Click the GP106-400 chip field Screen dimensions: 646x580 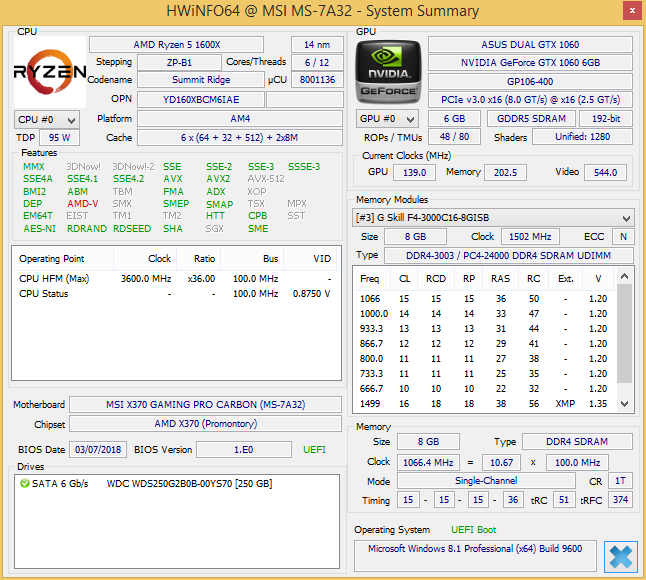point(530,82)
